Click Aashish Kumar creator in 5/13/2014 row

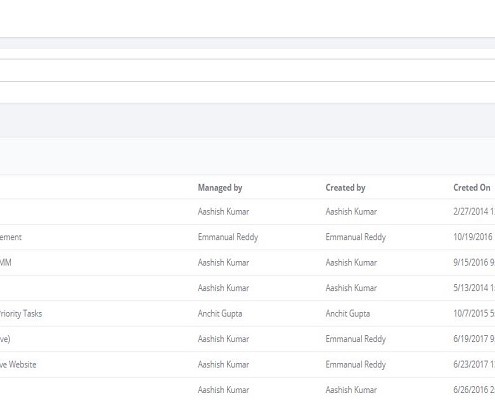pos(351,288)
